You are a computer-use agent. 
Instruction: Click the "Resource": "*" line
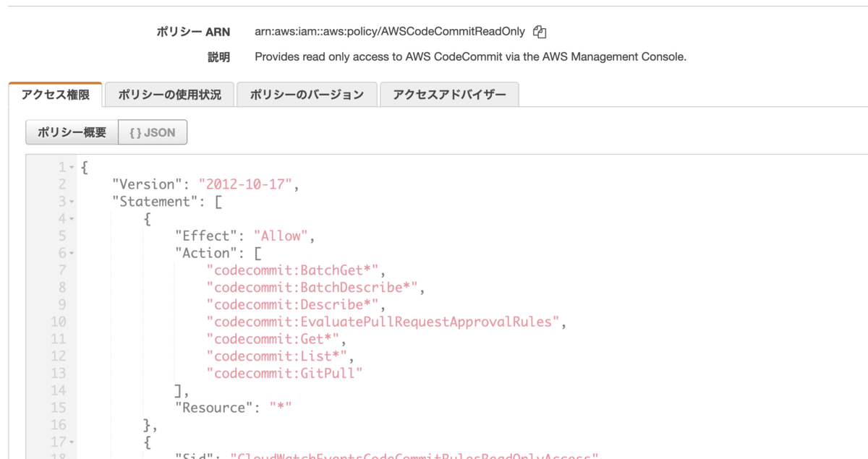[234, 407]
